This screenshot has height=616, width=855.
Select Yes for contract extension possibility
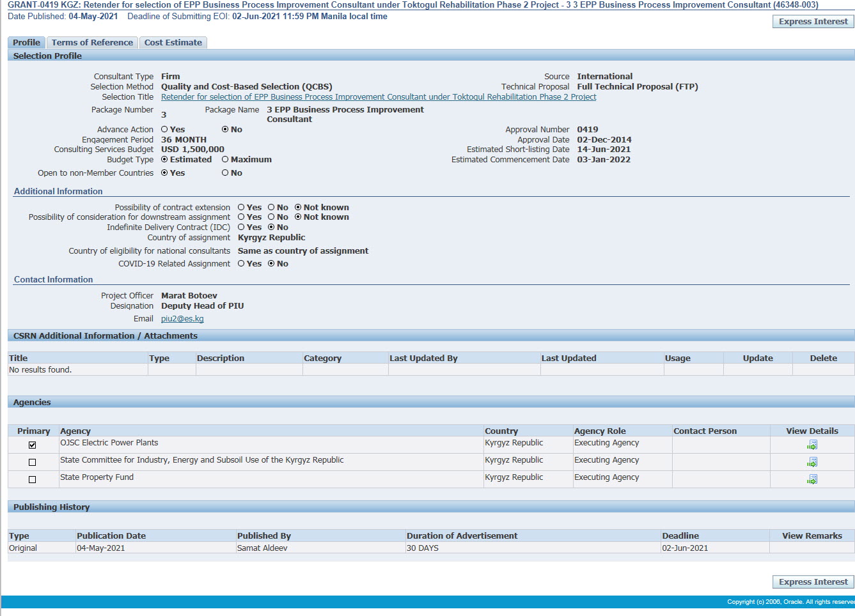point(241,207)
